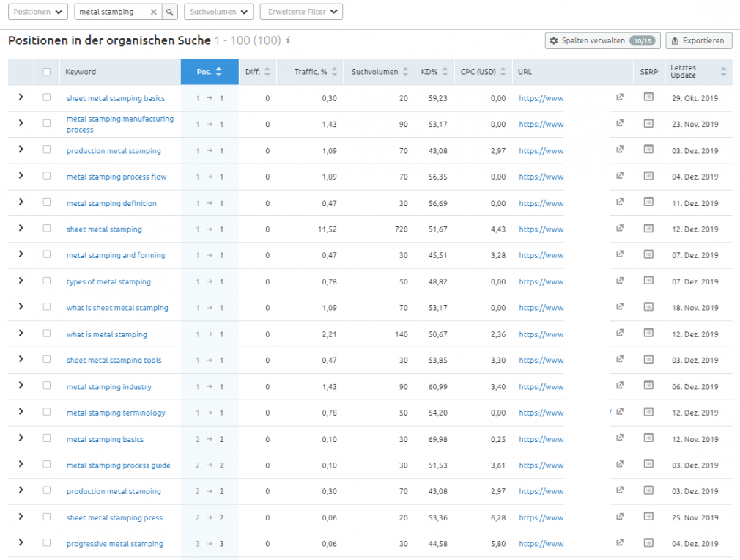Sort by Letztes Update column arrows
The image size is (740, 560).
coord(723,72)
